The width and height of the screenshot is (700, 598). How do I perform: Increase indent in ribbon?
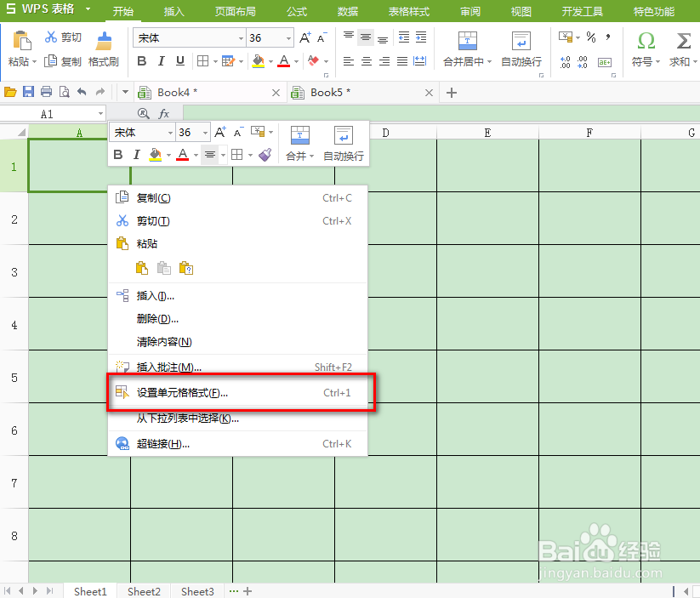[420, 37]
